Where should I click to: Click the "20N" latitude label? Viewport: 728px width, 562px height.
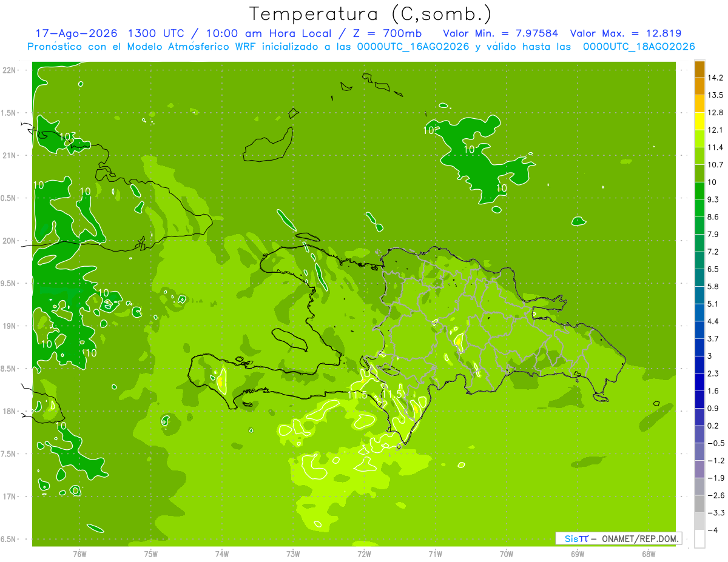[9, 241]
